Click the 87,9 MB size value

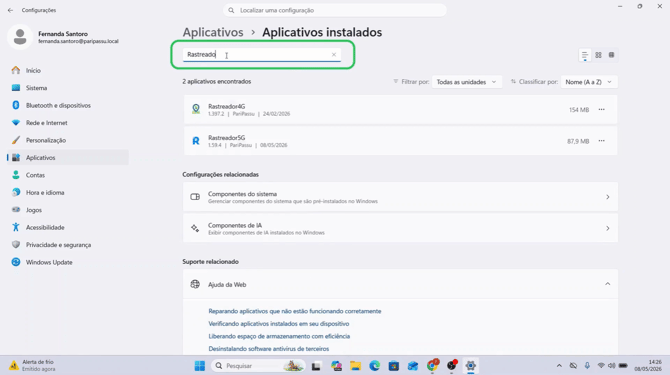click(578, 141)
